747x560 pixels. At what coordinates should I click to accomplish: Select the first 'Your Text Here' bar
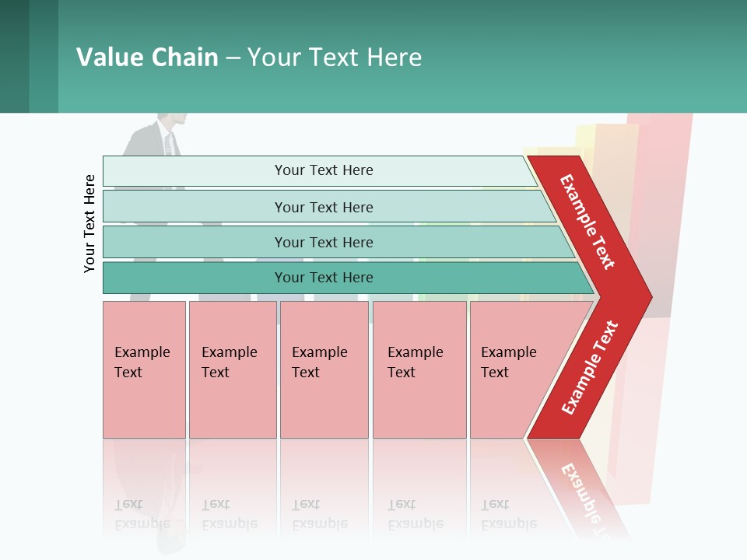click(323, 170)
